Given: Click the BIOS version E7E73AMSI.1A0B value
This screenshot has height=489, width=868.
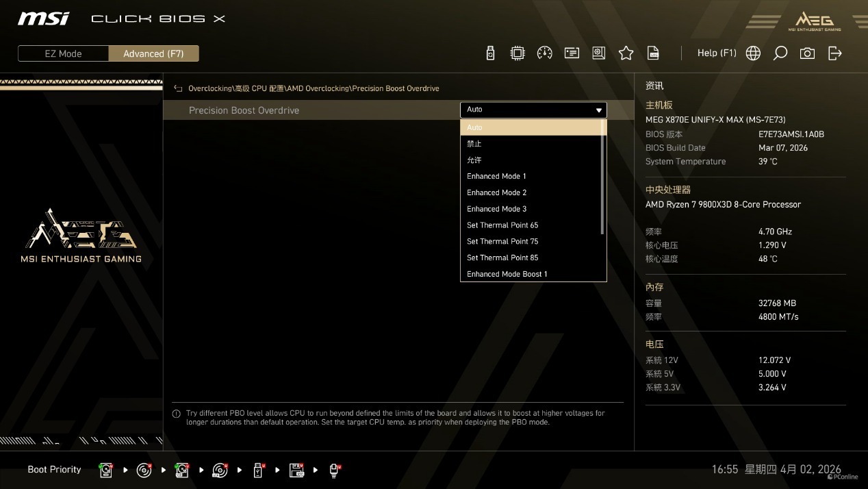Looking at the screenshot, I should coord(791,134).
